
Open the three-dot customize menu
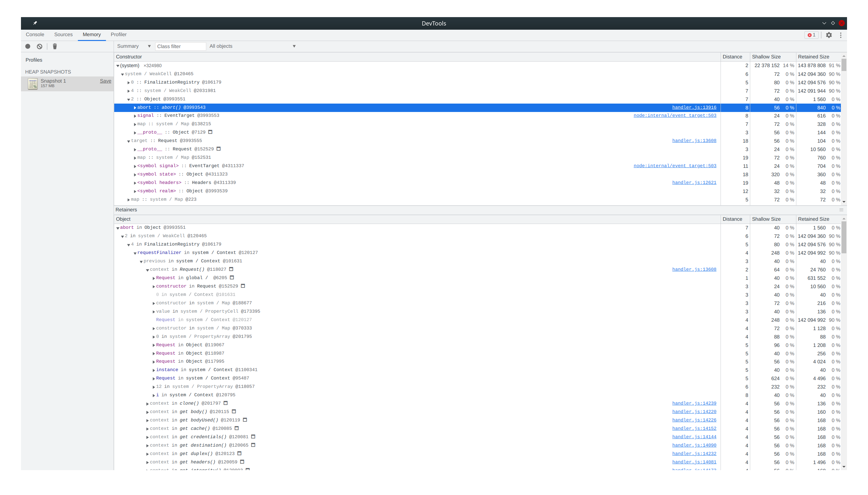click(x=841, y=35)
